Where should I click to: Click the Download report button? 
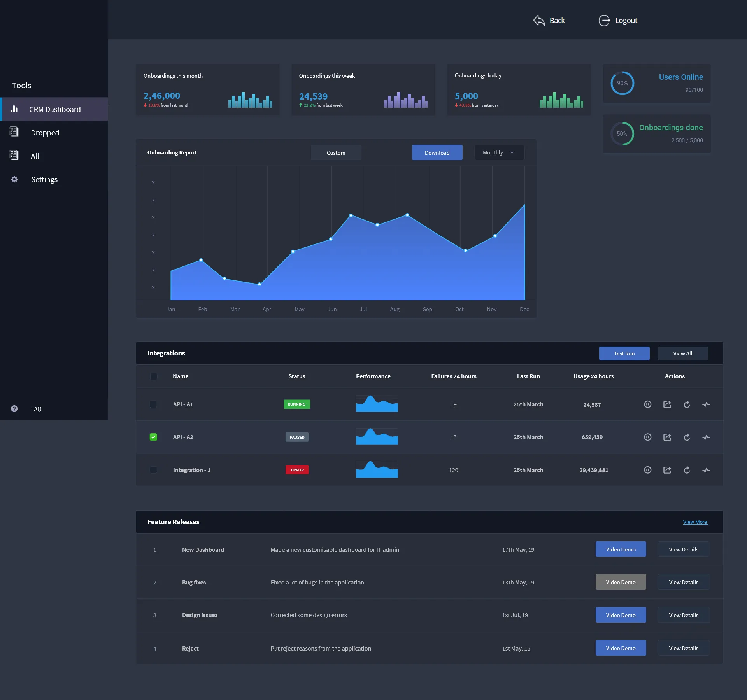[437, 152]
